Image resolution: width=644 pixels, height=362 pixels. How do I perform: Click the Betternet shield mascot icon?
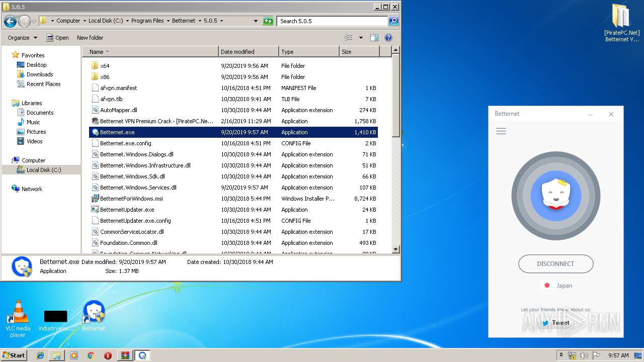[x=555, y=195]
